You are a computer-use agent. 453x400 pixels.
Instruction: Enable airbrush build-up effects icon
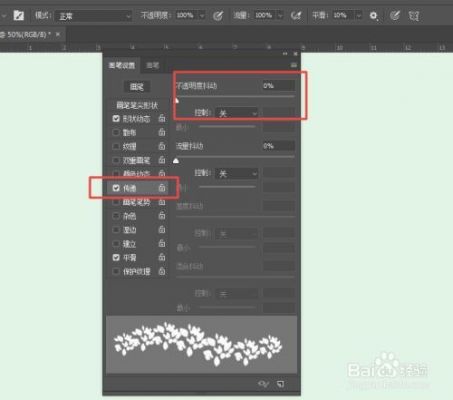coord(296,16)
